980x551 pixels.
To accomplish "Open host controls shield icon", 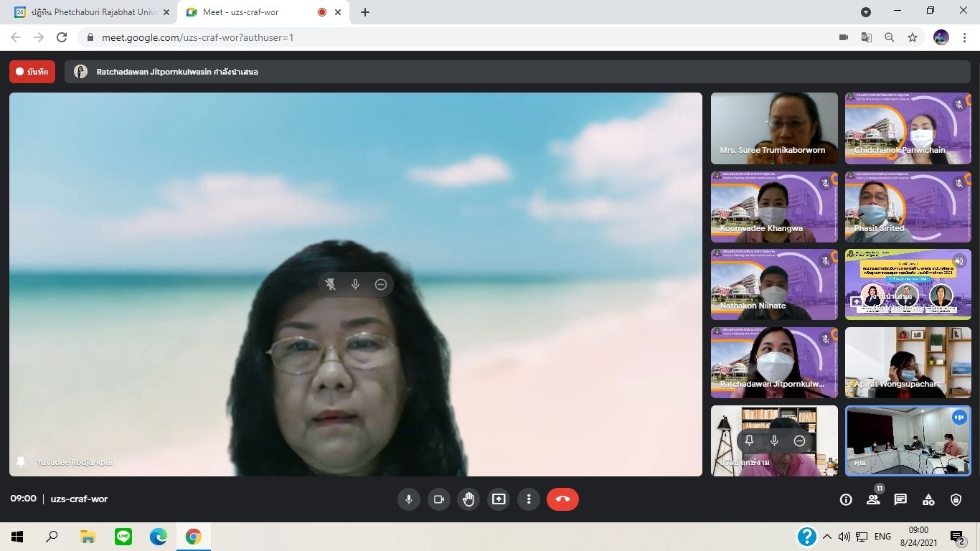I will pyautogui.click(x=956, y=500).
